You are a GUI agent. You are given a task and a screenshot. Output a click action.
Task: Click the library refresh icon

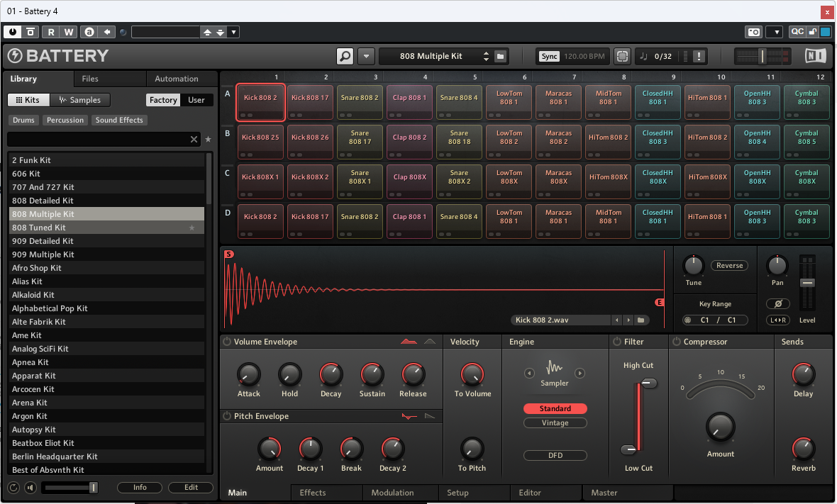pos(14,488)
